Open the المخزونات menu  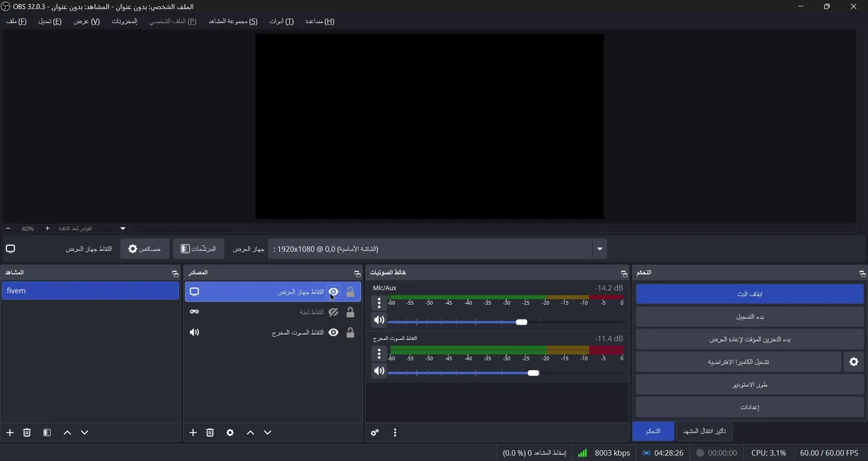click(124, 21)
